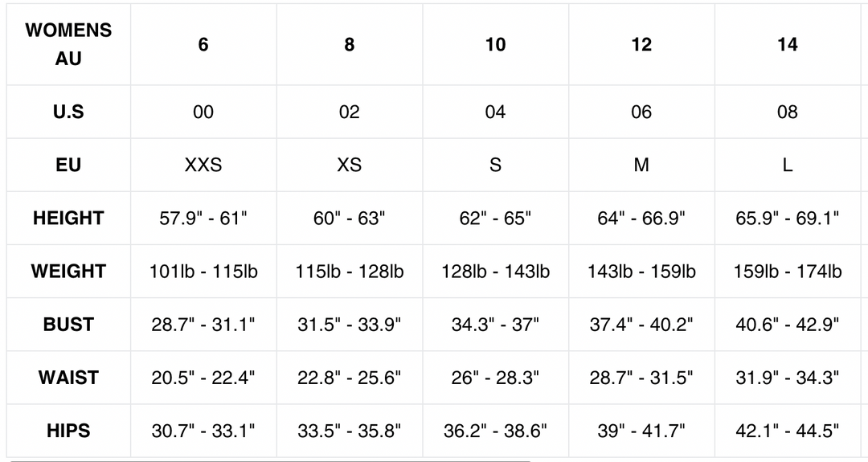Click the 143lb - 159lb weight cell

(x=641, y=271)
